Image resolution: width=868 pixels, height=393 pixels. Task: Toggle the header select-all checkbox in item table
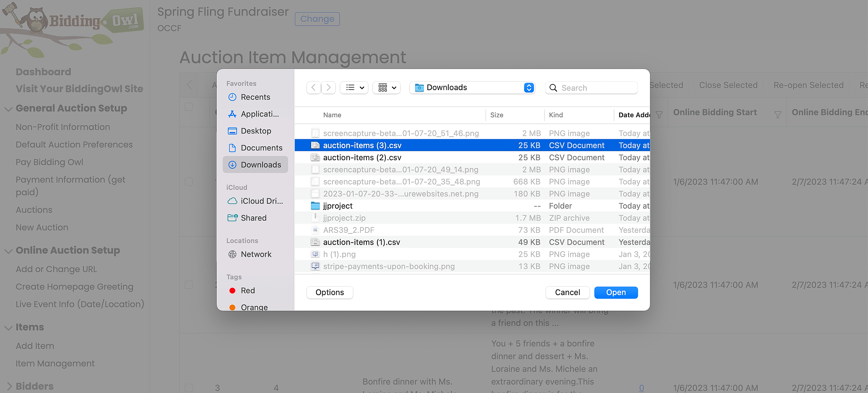[x=189, y=107]
